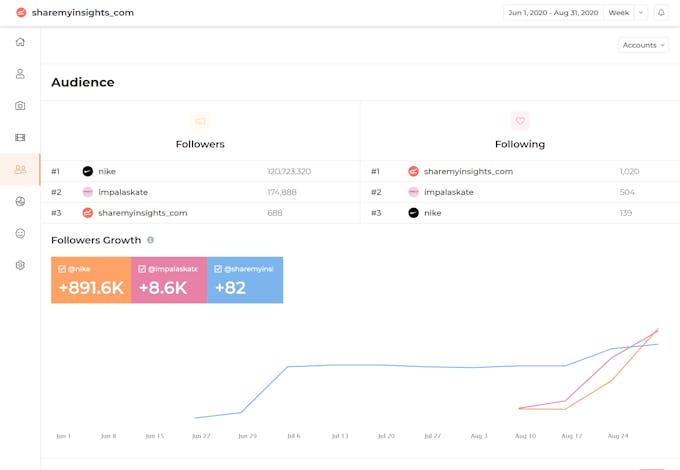The width and height of the screenshot is (680, 470).
Task: Click following count 1,020
Action: tap(629, 171)
